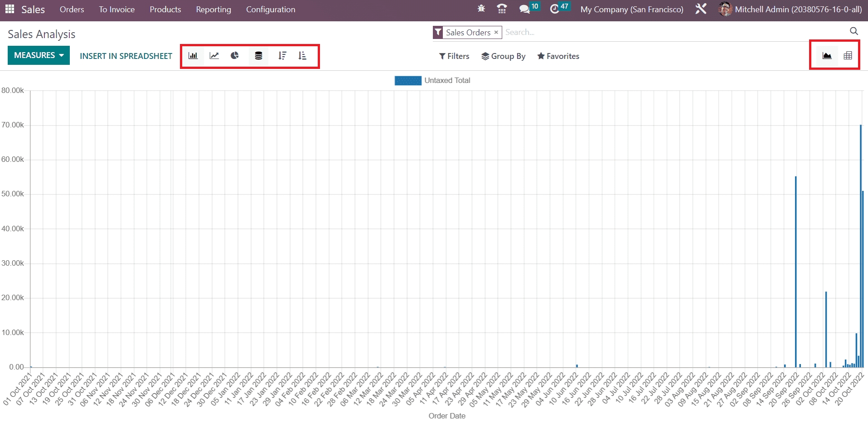Switch chart to bar chart mode
This screenshot has width=868, height=423.
(x=193, y=56)
